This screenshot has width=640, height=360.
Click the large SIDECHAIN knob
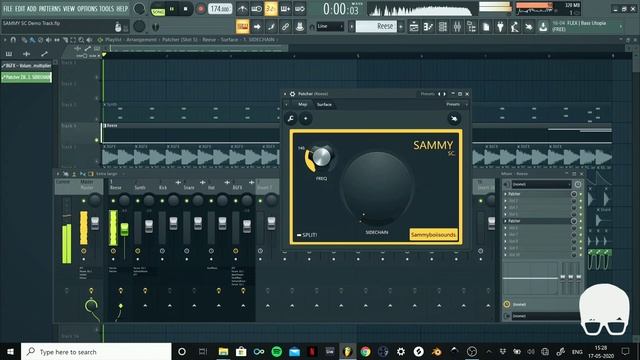point(376,189)
